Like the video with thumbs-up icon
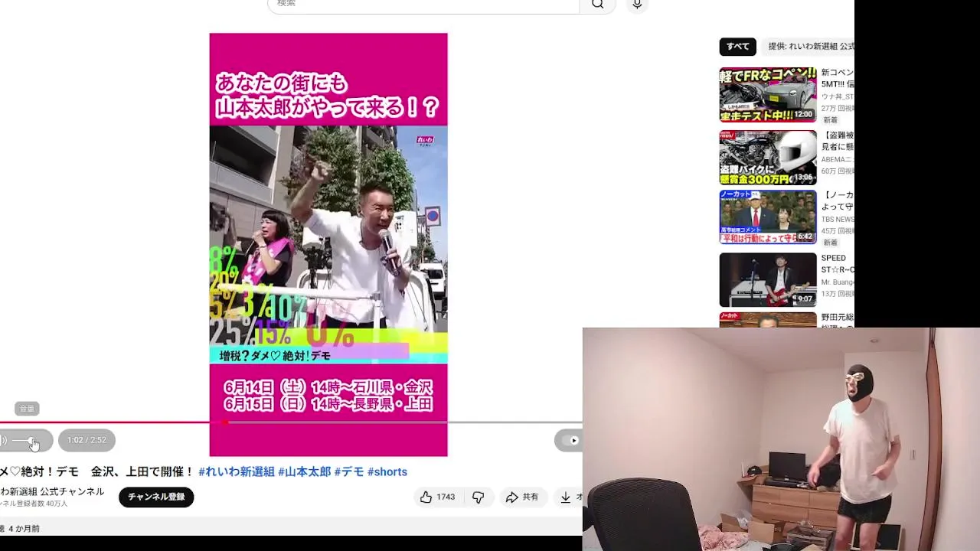 coord(426,497)
